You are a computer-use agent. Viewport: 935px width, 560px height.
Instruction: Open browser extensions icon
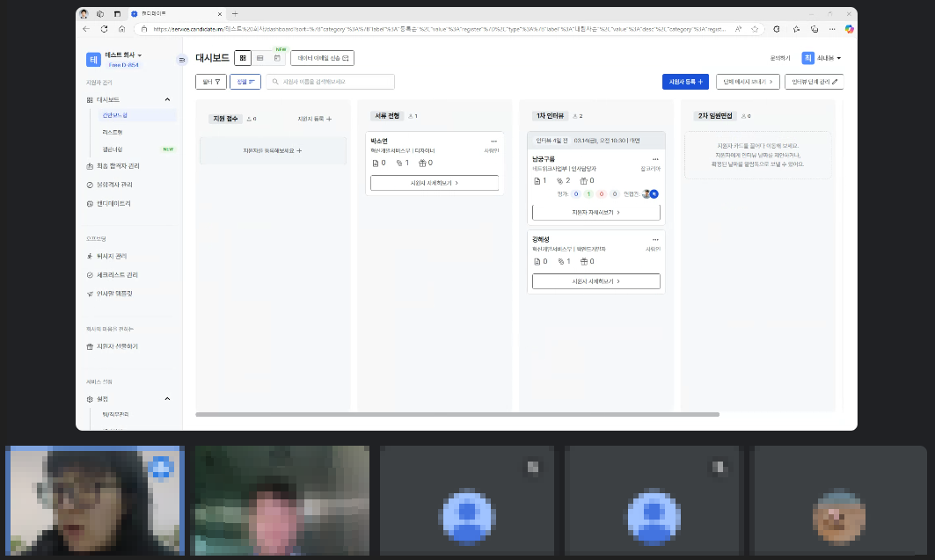[777, 29]
